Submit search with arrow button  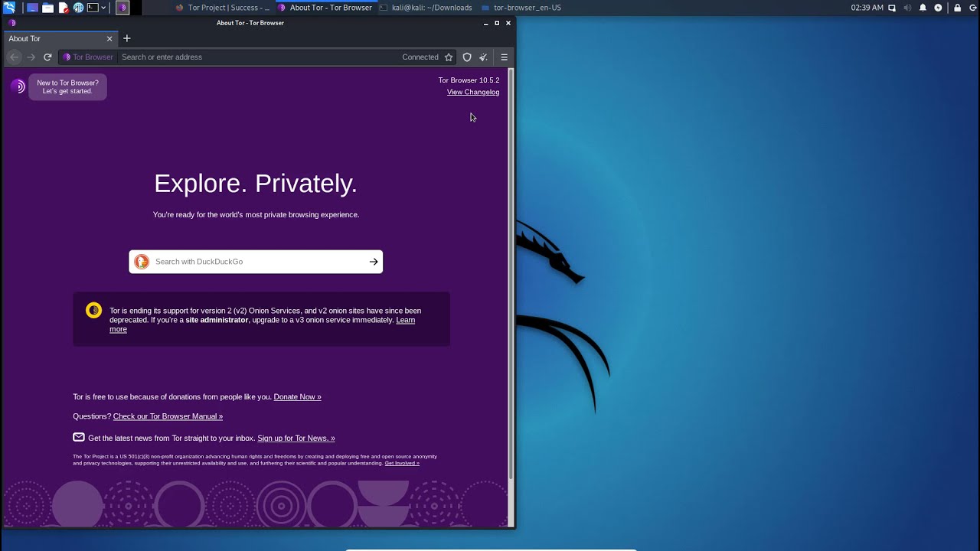coord(374,262)
